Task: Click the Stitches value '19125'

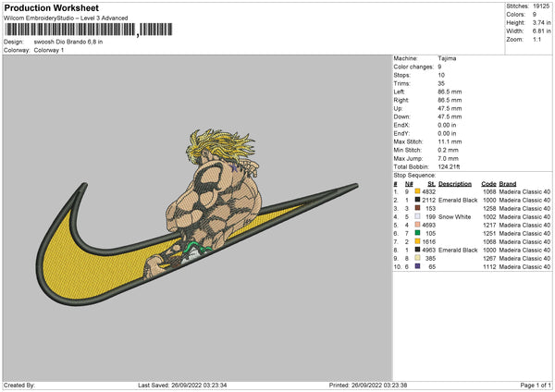Action: pos(541,6)
